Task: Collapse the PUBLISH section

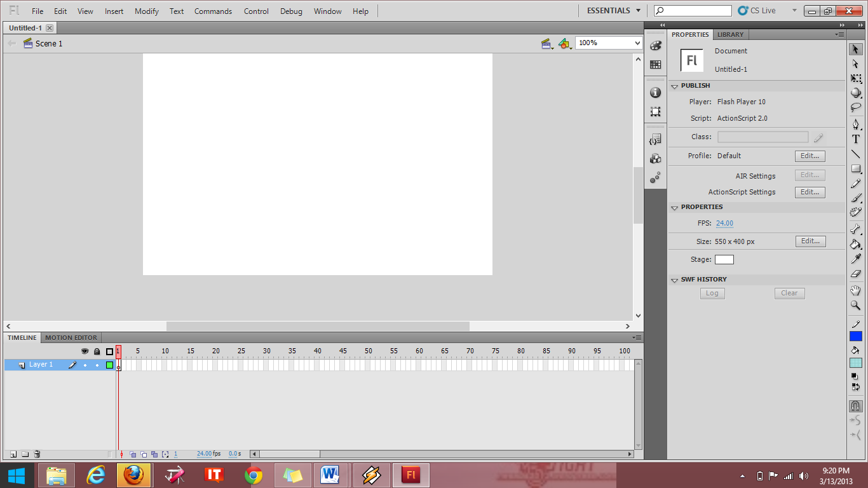Action: tap(675, 86)
